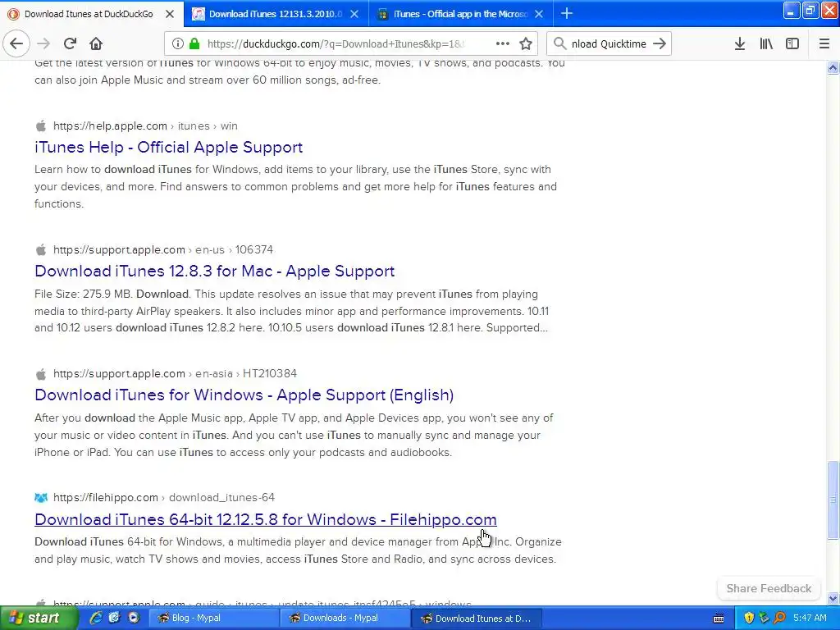Launch Internet Explorer from quick launch
Image resolution: width=840 pixels, height=630 pixels.
tap(95, 618)
